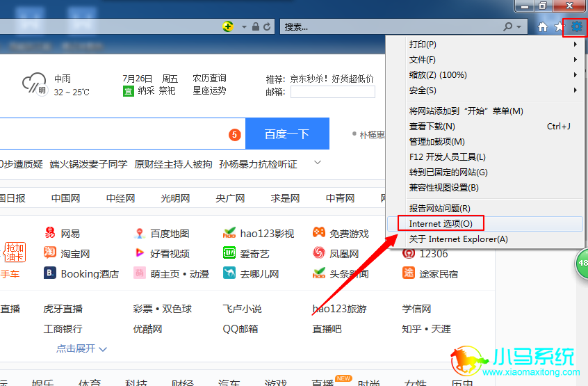Open the 星座运势 link
The image size is (588, 386).
(209, 91)
